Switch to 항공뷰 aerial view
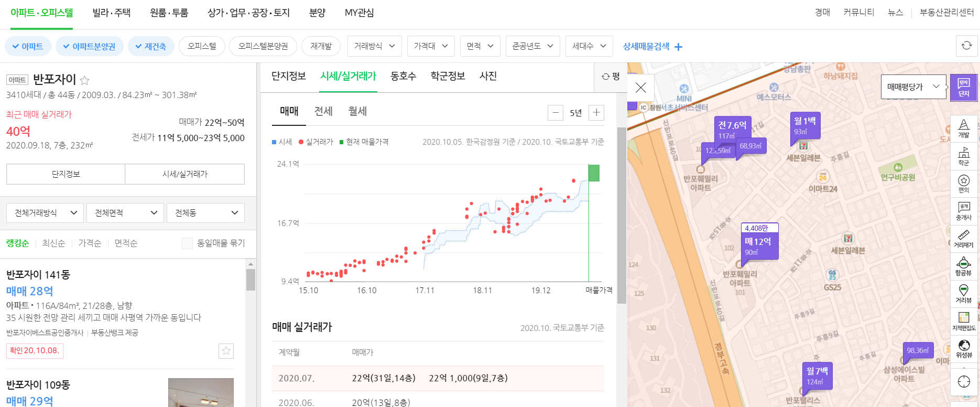This screenshot has height=407, width=980. click(x=963, y=266)
